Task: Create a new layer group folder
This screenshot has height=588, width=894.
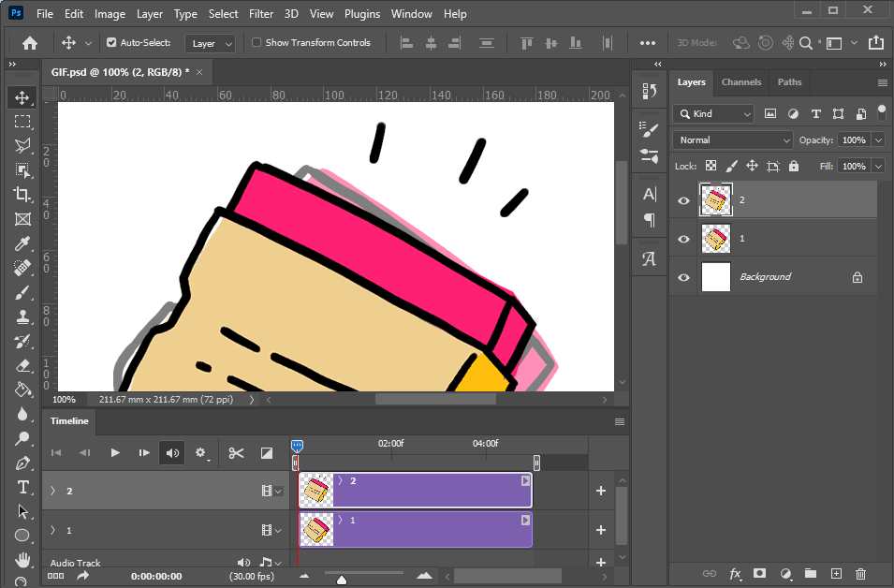Action: coord(811,573)
